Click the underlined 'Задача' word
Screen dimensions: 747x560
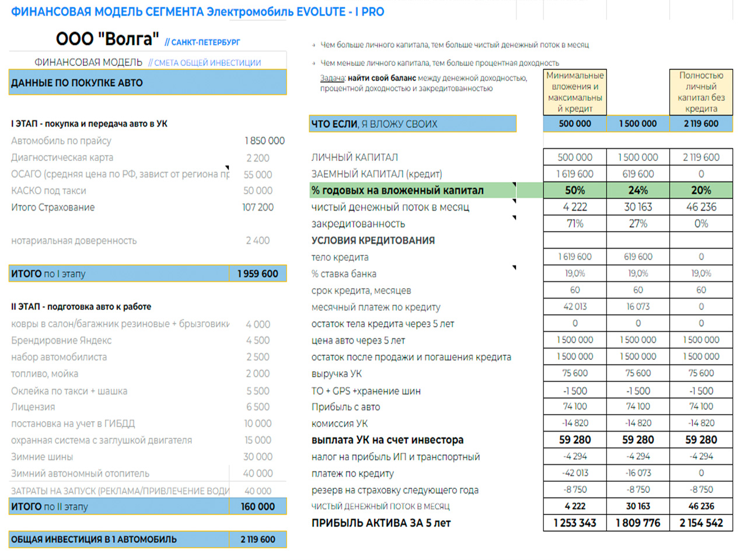point(333,78)
